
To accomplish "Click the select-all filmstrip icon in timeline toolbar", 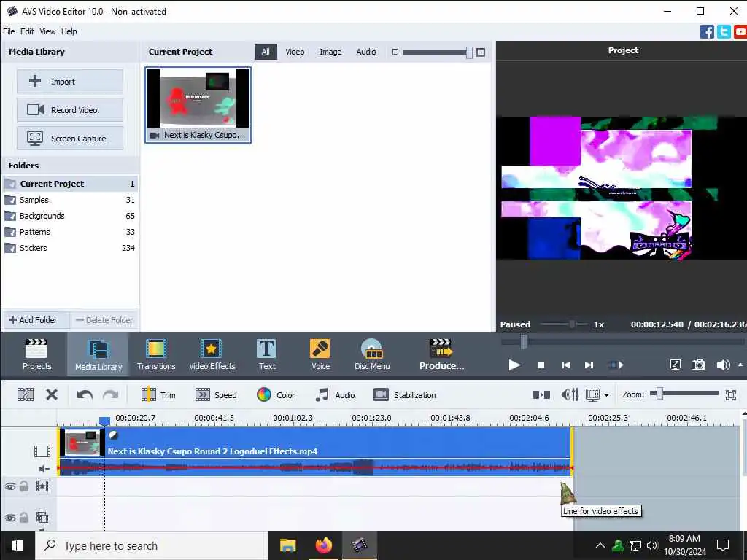I will click(x=26, y=394).
